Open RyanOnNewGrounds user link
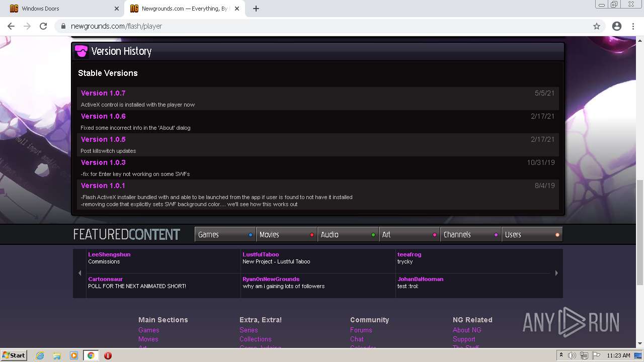644x362 pixels. [x=271, y=279]
